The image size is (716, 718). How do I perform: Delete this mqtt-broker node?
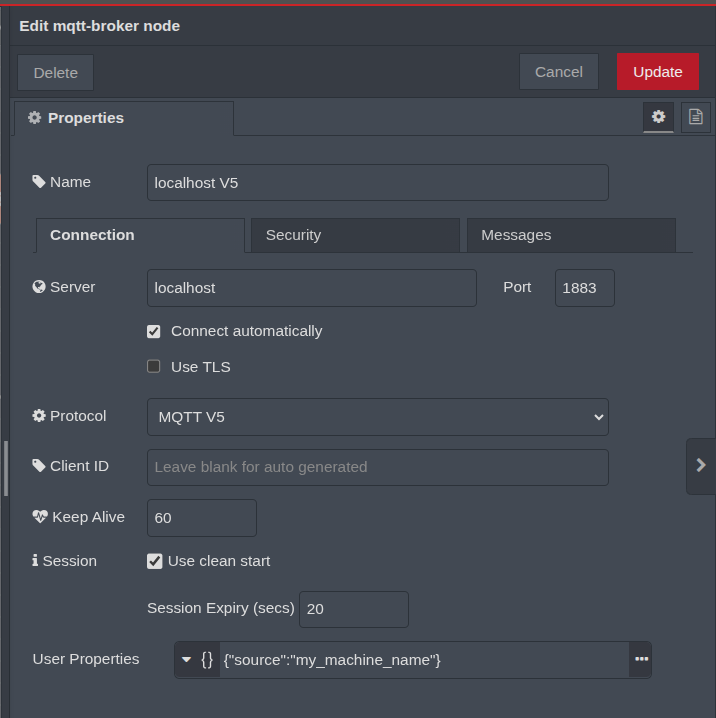pyautogui.click(x=56, y=73)
